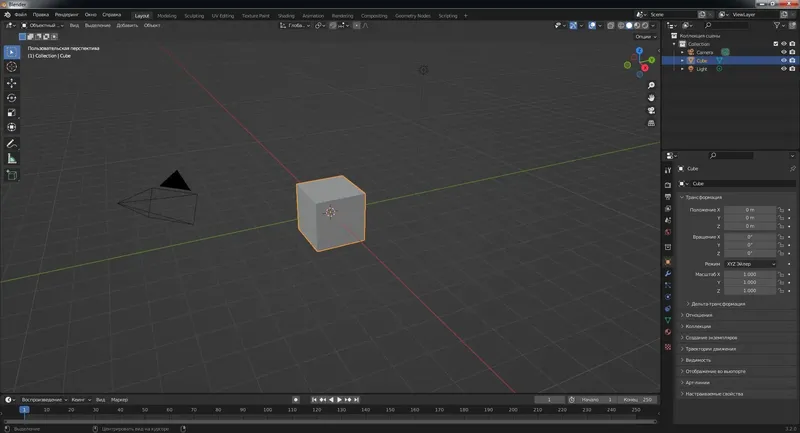The width and height of the screenshot is (800, 433).
Task: Open the Render properties tab
Action: coord(668,185)
